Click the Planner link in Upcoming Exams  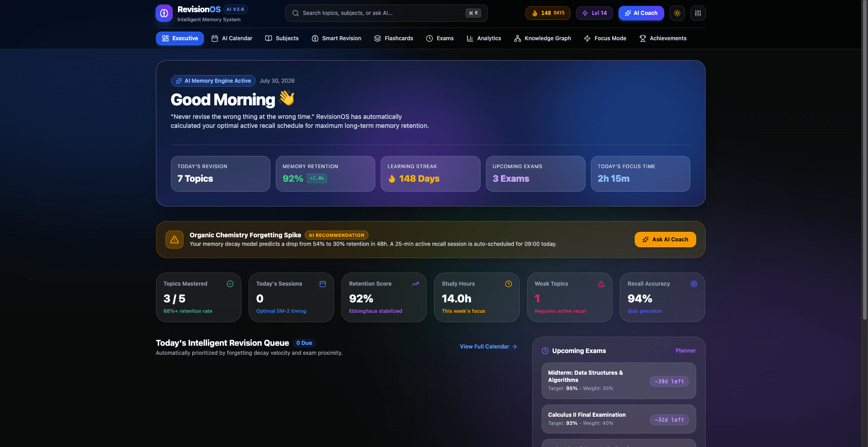coord(685,351)
